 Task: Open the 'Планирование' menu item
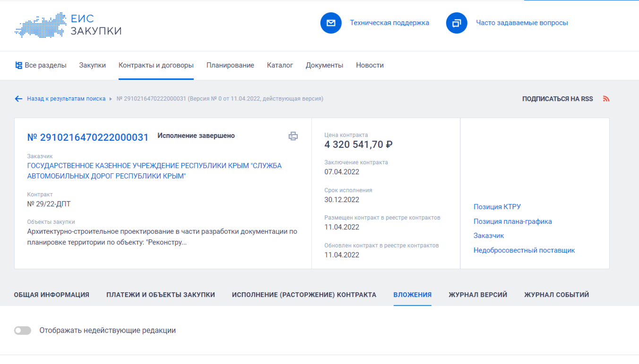(x=230, y=66)
